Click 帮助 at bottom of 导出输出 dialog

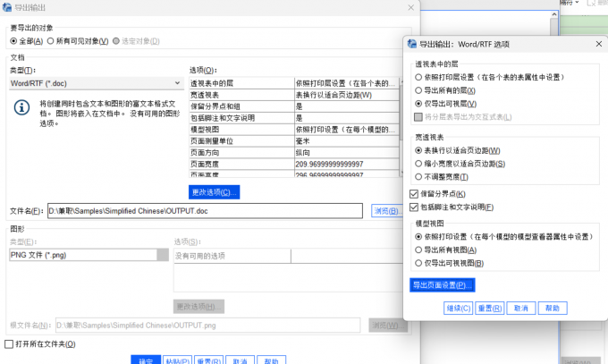click(x=272, y=360)
